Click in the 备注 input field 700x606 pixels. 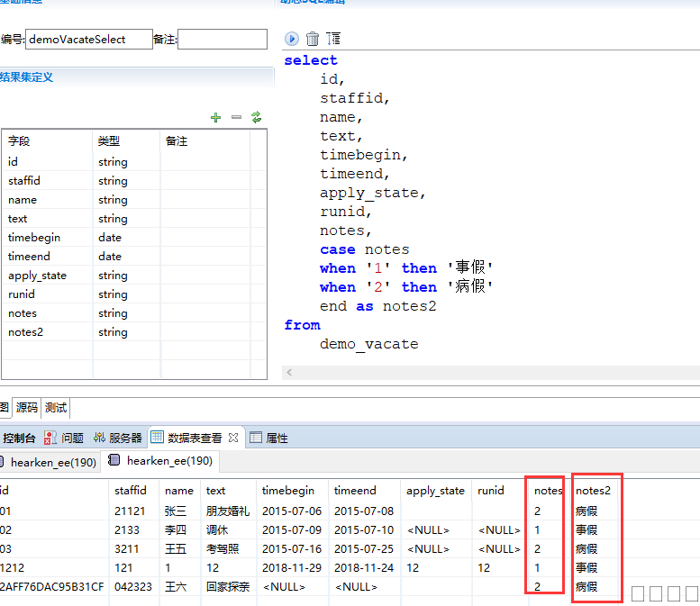pyautogui.click(x=223, y=40)
